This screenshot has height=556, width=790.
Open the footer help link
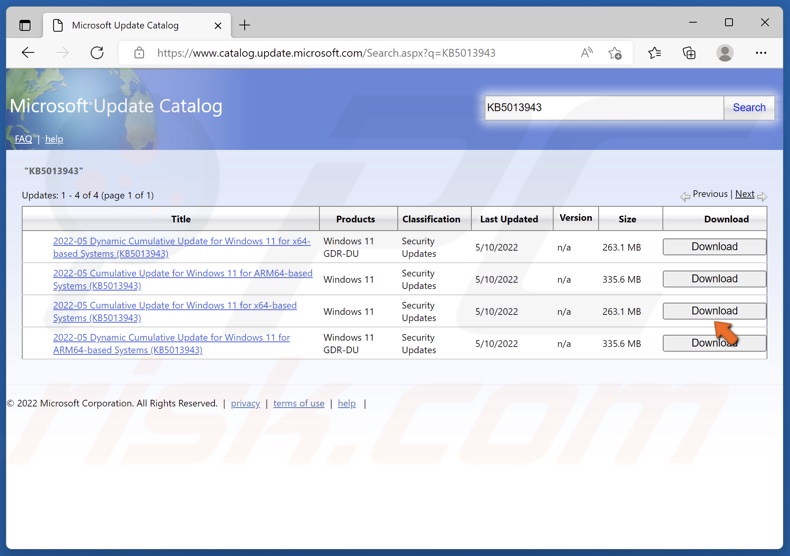(x=347, y=403)
